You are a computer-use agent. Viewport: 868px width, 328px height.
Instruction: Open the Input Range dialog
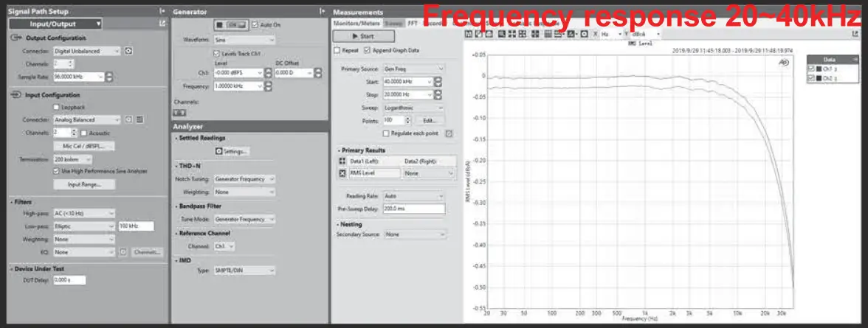[x=84, y=185]
